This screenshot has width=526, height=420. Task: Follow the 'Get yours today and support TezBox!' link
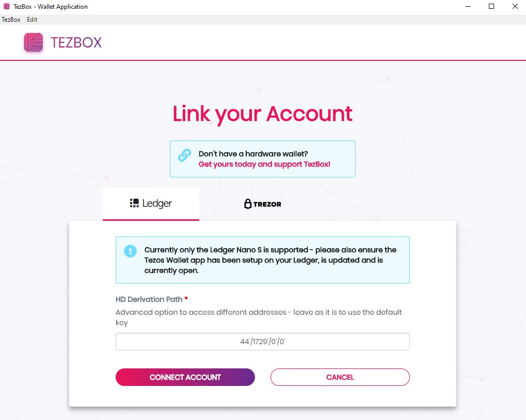[x=264, y=164]
